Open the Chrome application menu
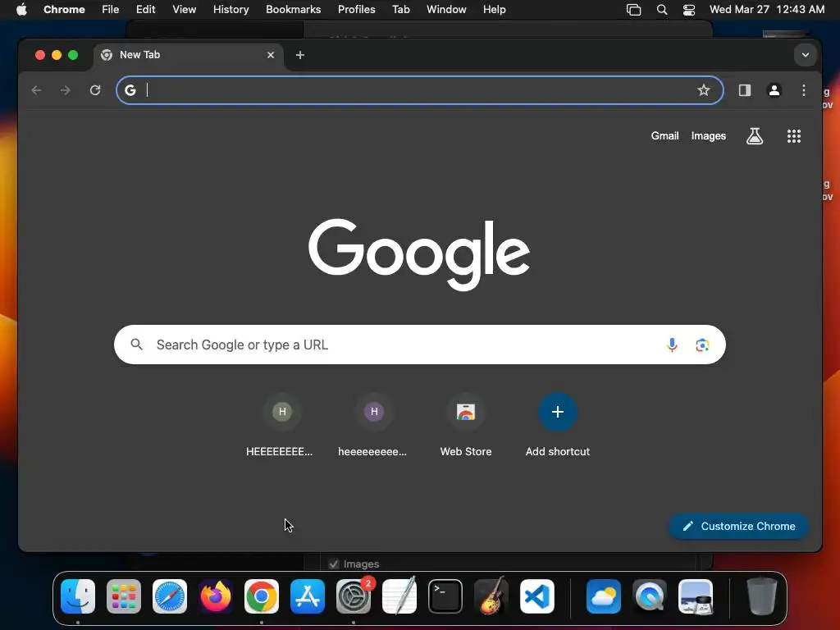 pos(64,10)
